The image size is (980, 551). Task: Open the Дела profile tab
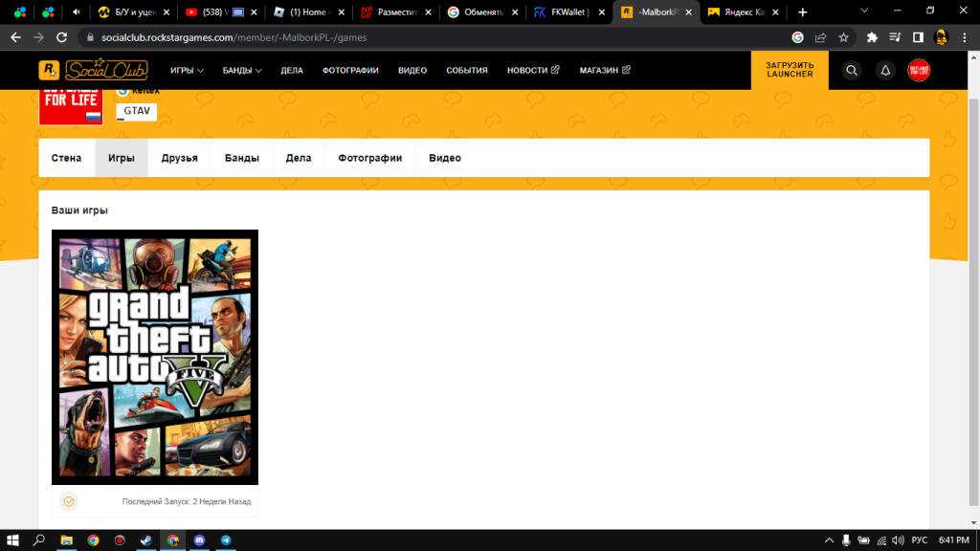point(299,158)
